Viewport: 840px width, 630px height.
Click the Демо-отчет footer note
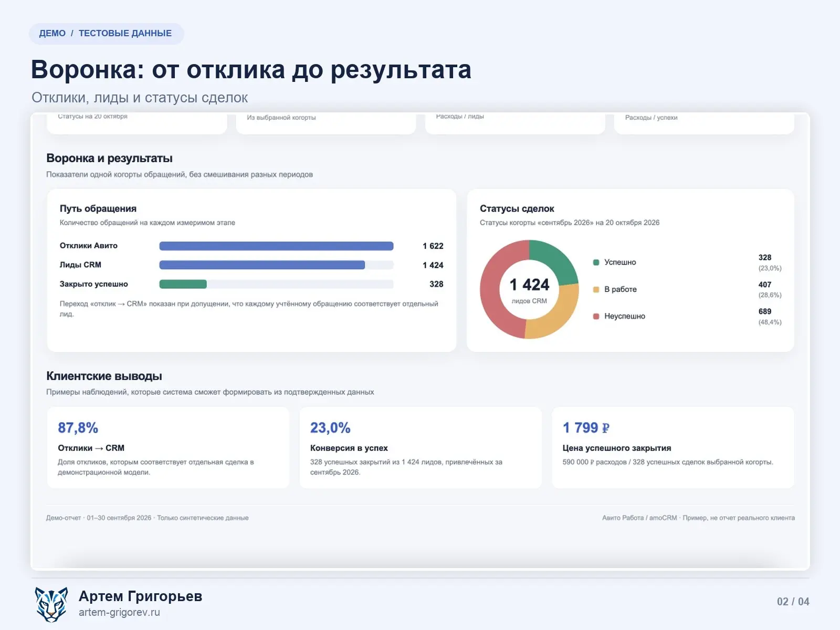click(x=148, y=518)
